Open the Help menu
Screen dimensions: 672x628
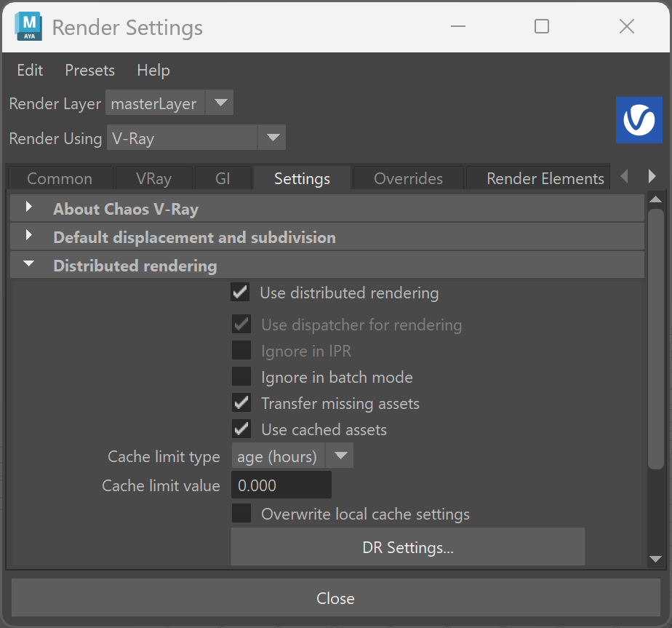coord(153,70)
